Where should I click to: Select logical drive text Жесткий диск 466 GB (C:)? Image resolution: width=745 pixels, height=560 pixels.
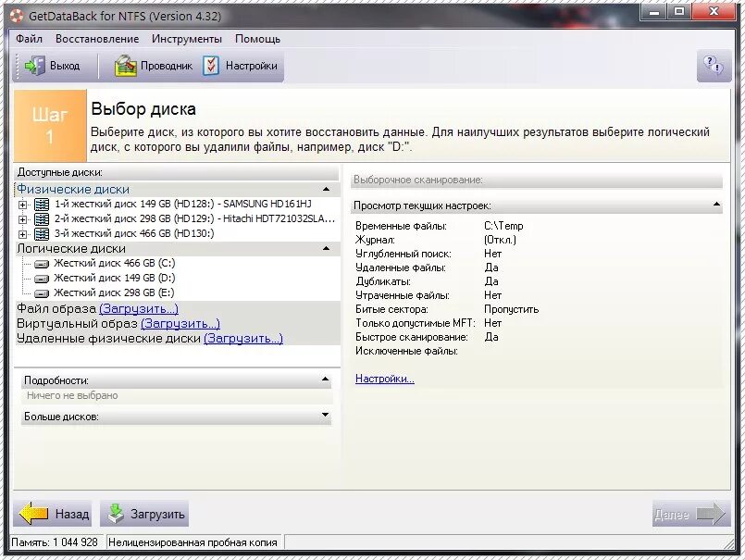[115, 264]
